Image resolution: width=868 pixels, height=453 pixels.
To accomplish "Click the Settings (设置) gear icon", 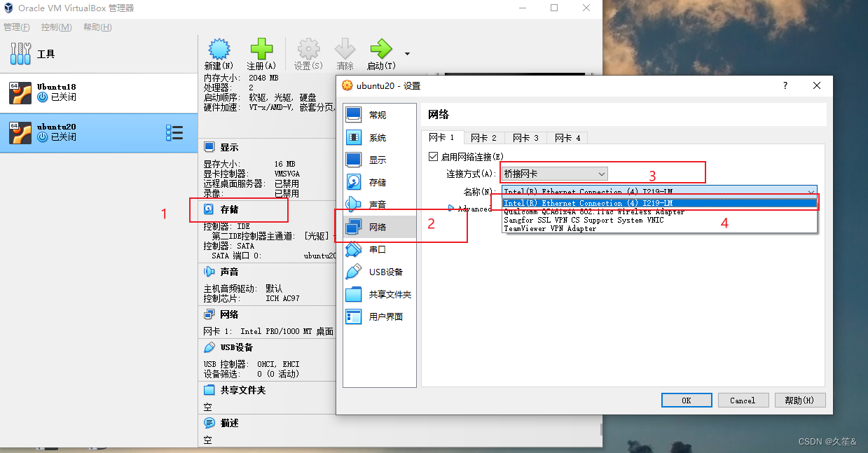I will (x=308, y=49).
